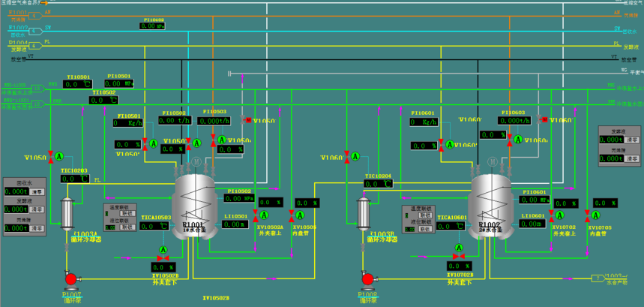
Task: Click the FI10601 flow value in Kg/h
Action: [x=424, y=122]
